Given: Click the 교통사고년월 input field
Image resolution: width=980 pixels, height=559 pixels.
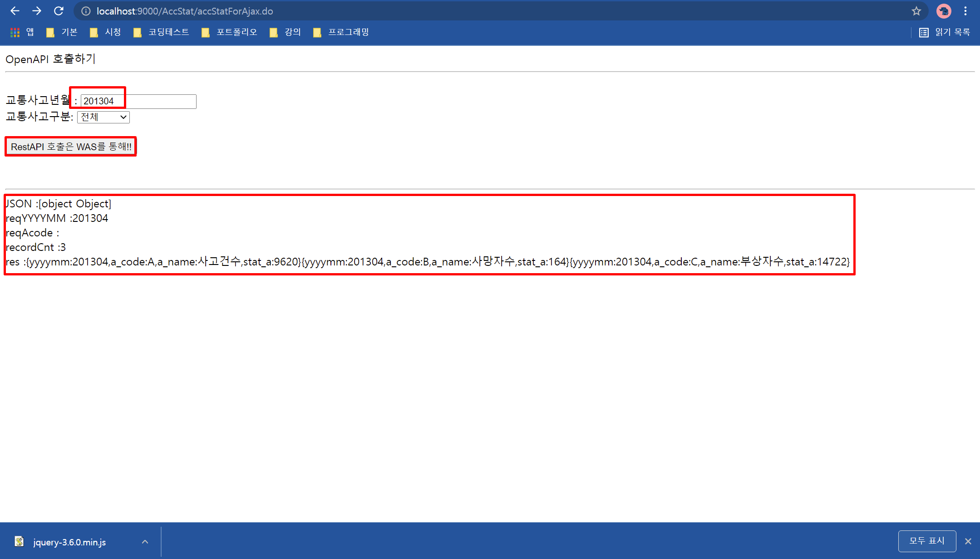Looking at the screenshot, I should (138, 101).
